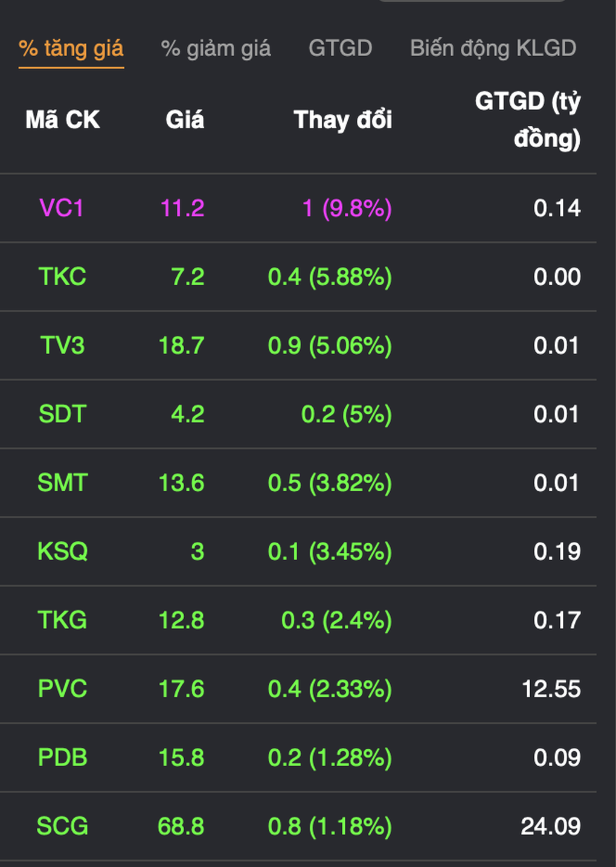Select the PDB stock code
Screen dimensions: 616x867
(62, 758)
